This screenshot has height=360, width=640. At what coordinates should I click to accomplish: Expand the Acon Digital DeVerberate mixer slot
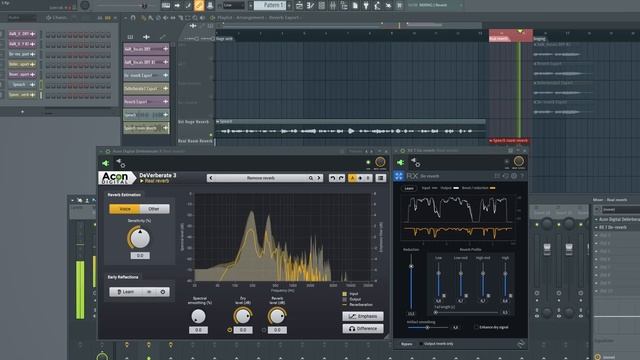[x=596, y=220]
